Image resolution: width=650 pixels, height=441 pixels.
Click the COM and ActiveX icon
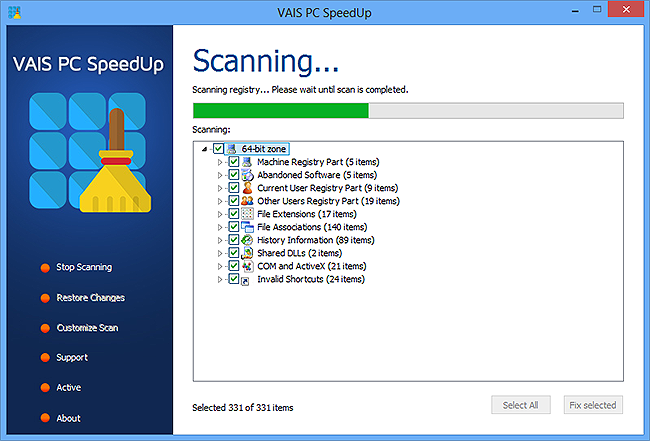[247, 266]
